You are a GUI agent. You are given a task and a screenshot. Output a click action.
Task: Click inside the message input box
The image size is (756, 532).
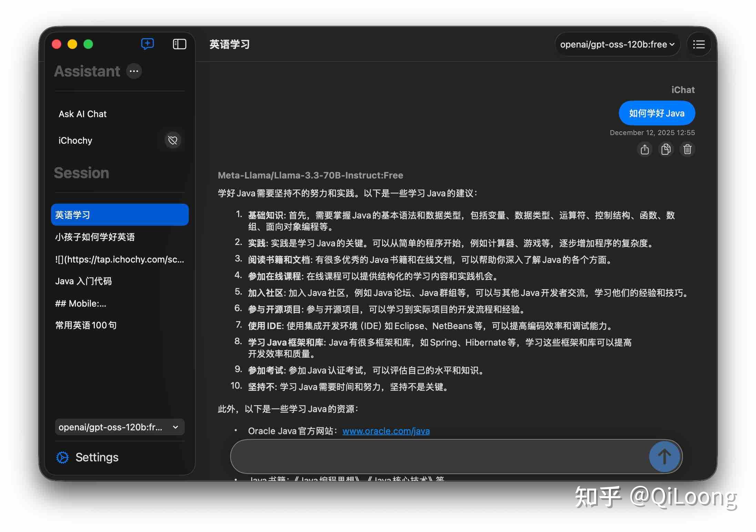431,456
